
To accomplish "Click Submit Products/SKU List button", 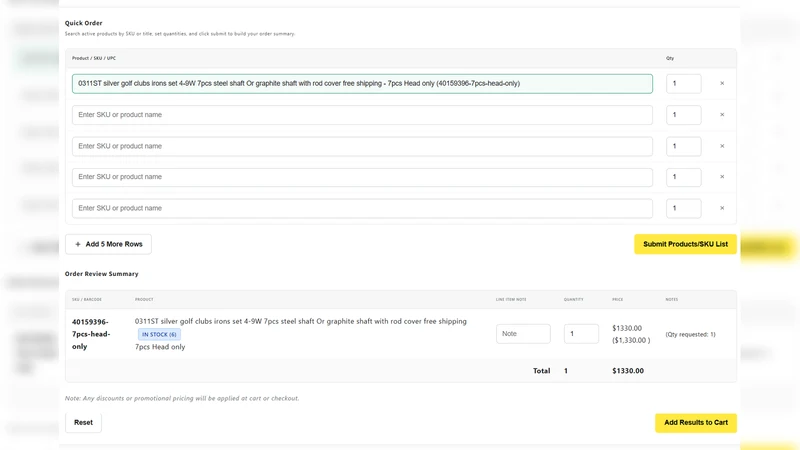I will [x=685, y=244].
